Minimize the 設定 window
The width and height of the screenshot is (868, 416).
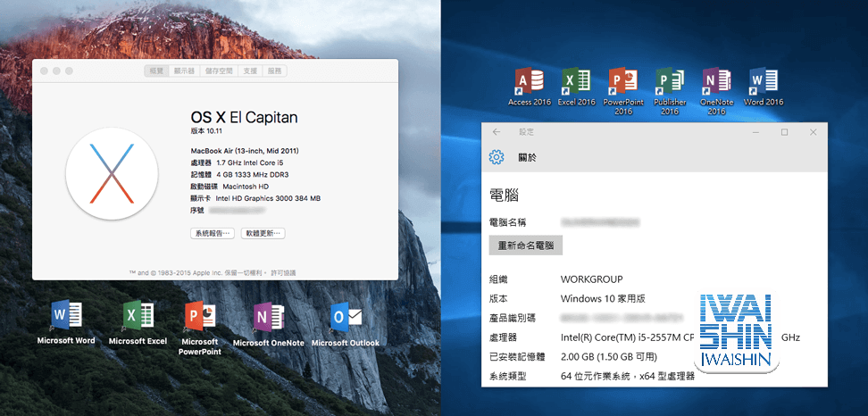(x=755, y=132)
